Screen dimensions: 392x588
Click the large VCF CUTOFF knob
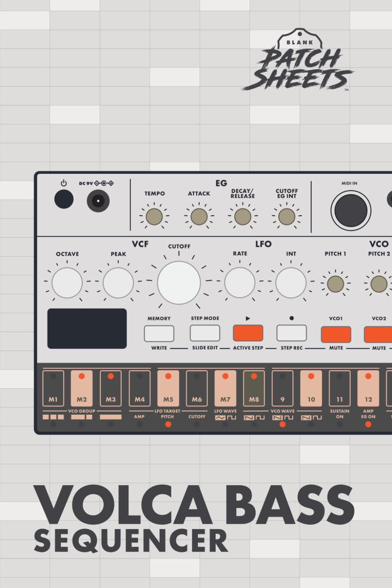click(179, 282)
